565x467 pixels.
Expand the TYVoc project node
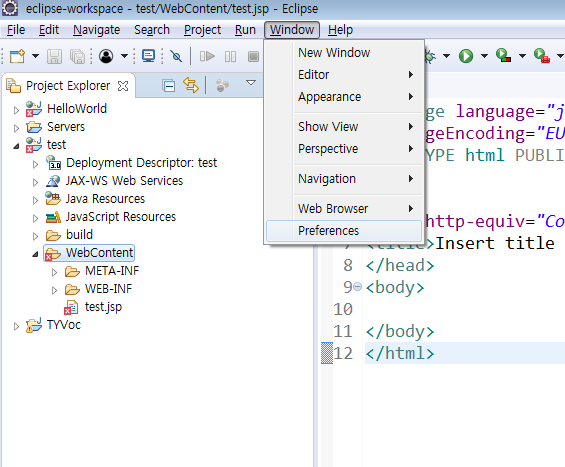(16, 326)
